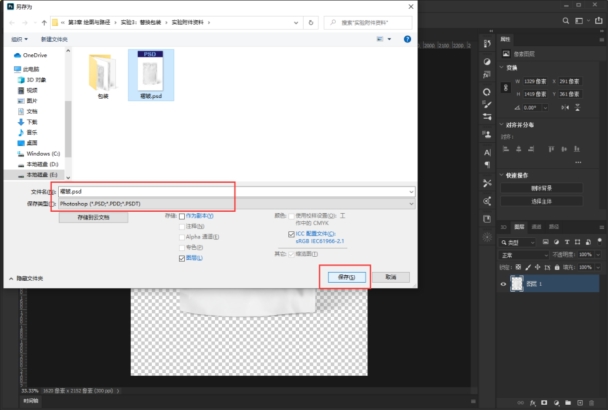Screen dimensions: 608x410
Task: Click the align right edges icon
Action: (531, 149)
